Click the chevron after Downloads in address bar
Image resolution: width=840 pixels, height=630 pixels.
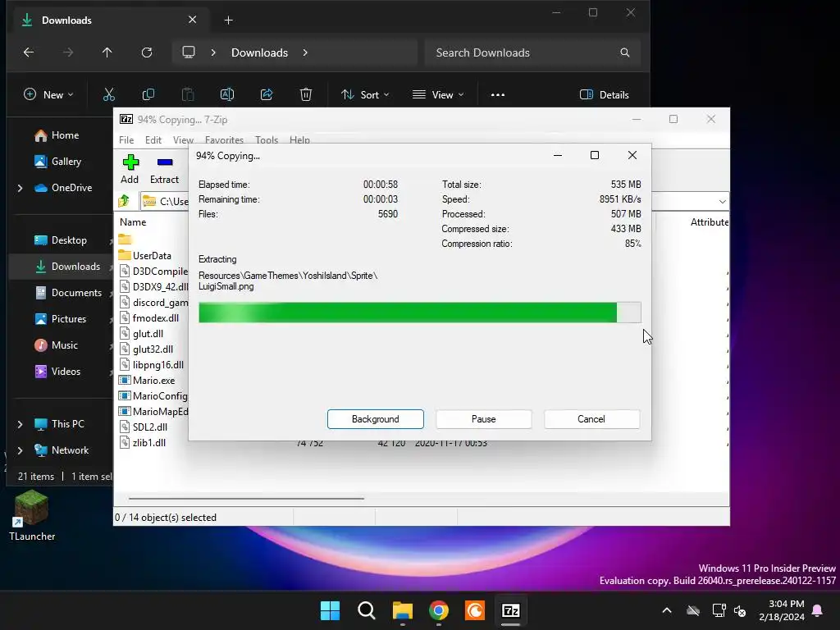[305, 52]
